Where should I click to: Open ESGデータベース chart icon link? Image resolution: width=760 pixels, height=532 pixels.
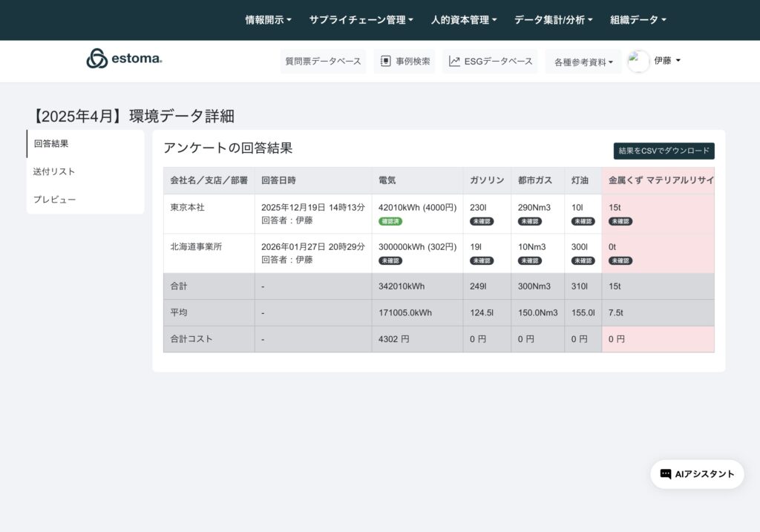tap(454, 62)
